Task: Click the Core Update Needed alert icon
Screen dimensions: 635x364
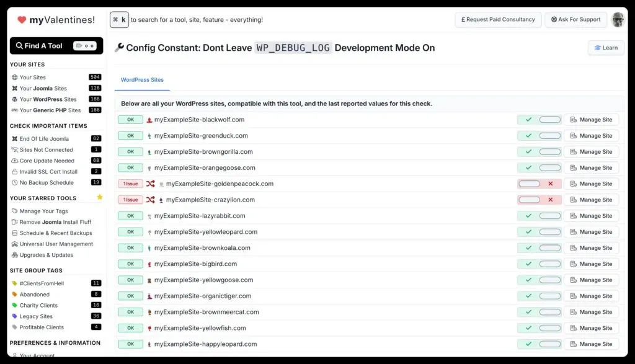Action: pyautogui.click(x=14, y=161)
